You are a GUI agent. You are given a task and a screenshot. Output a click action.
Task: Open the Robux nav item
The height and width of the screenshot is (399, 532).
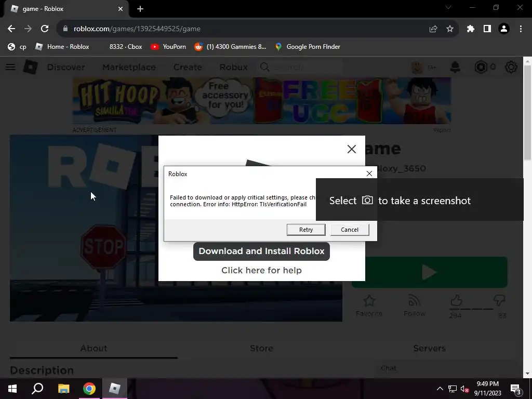pyautogui.click(x=233, y=67)
